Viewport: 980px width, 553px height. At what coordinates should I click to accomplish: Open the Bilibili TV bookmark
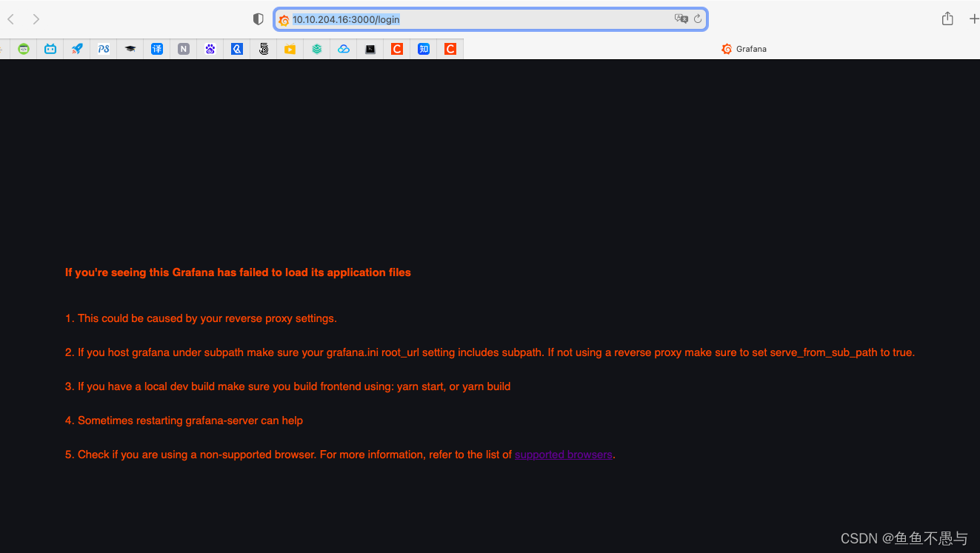pyautogui.click(x=50, y=49)
